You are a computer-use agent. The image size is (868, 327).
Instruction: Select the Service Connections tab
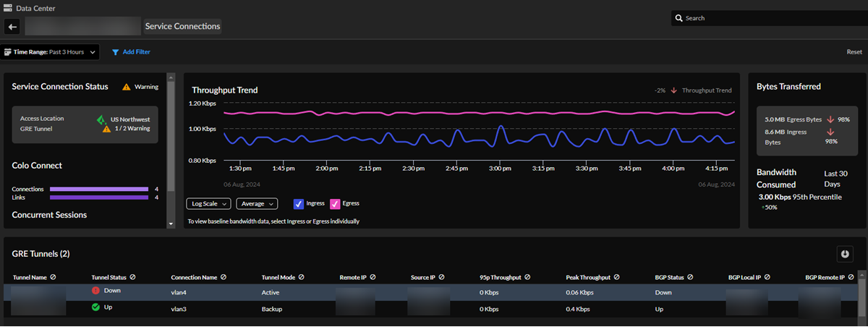[182, 27]
